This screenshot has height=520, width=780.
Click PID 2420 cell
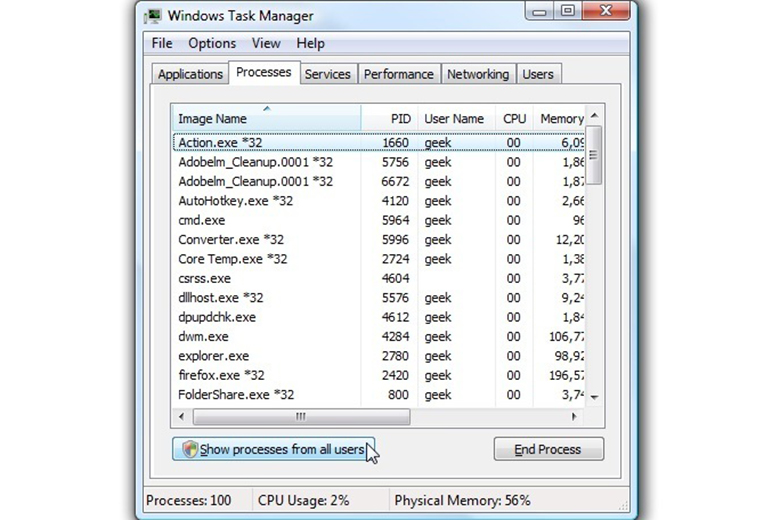pos(395,376)
